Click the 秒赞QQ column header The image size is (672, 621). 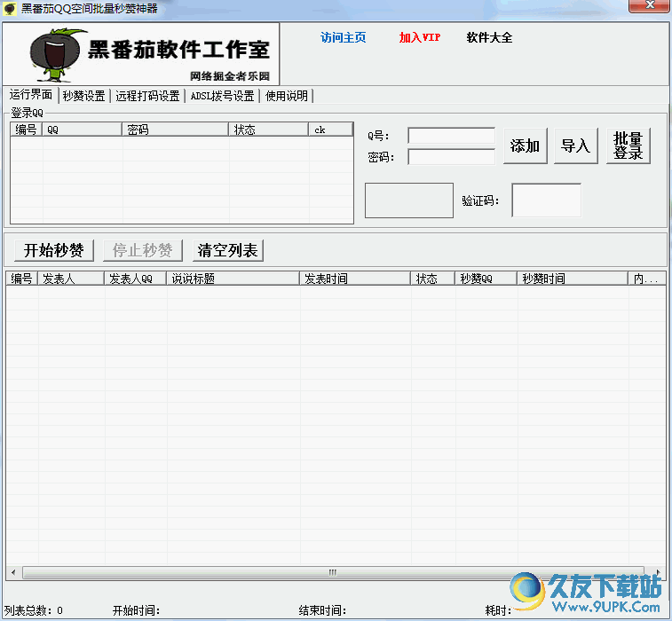tap(486, 279)
